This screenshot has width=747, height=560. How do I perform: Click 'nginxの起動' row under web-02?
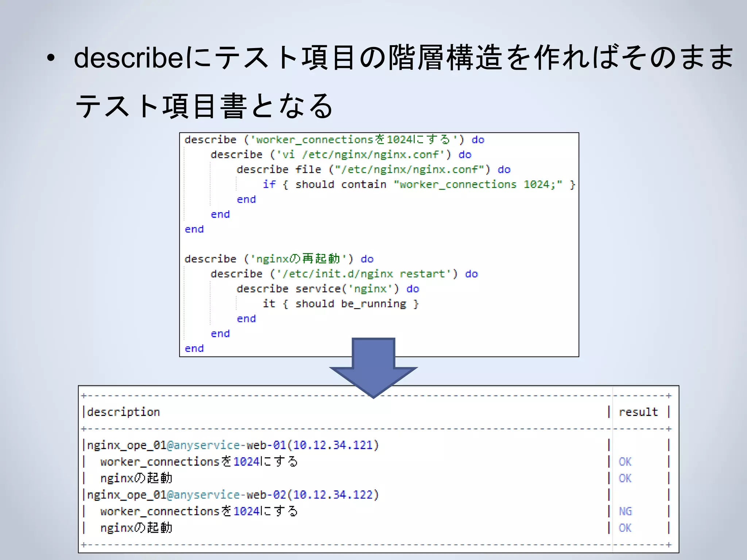[136, 528]
